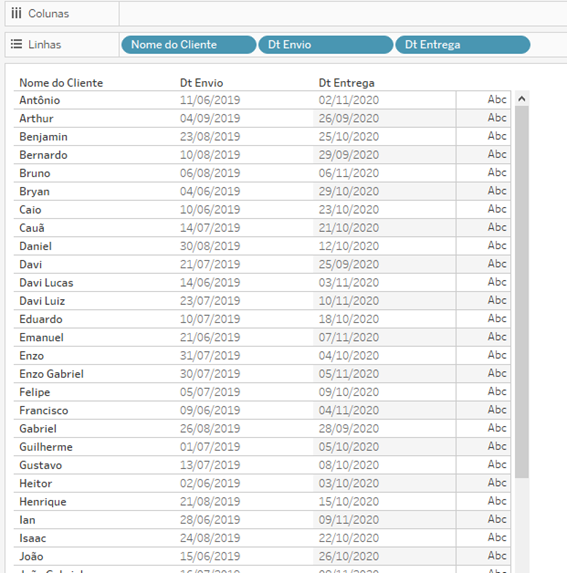Screen dimensions: 567x573
Task: Select the Guilherme row name
Action: coord(46,447)
